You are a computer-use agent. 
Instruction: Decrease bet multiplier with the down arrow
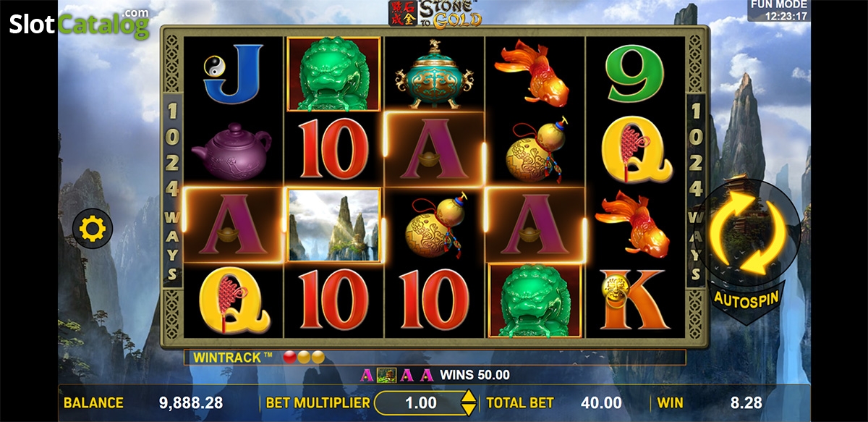pyautogui.click(x=469, y=409)
